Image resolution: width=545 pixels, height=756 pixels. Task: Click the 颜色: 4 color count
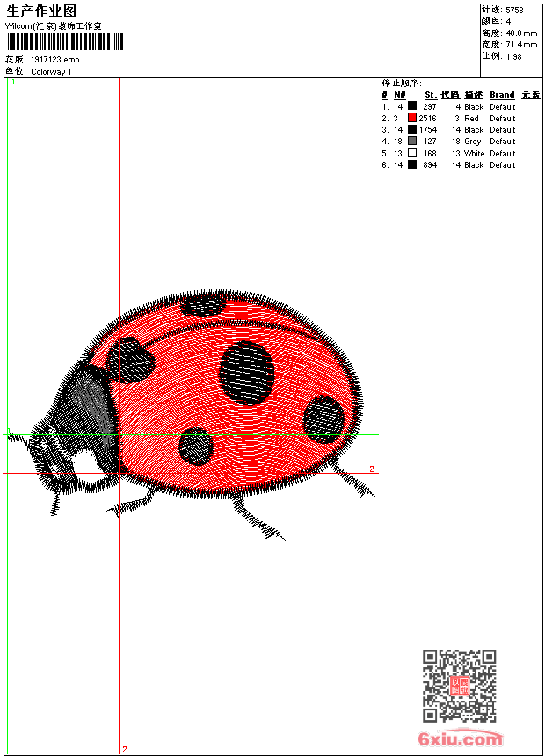pyautogui.click(x=496, y=21)
